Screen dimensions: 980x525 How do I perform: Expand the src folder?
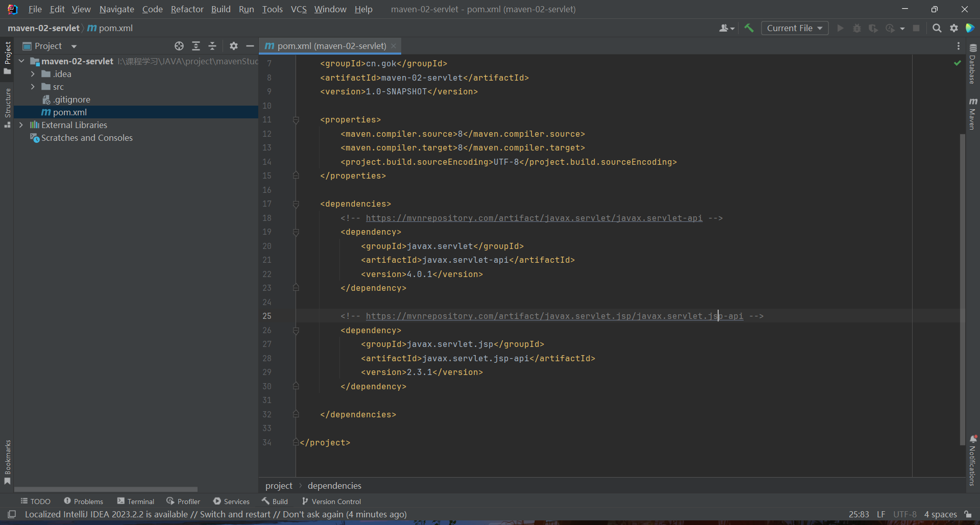point(33,87)
